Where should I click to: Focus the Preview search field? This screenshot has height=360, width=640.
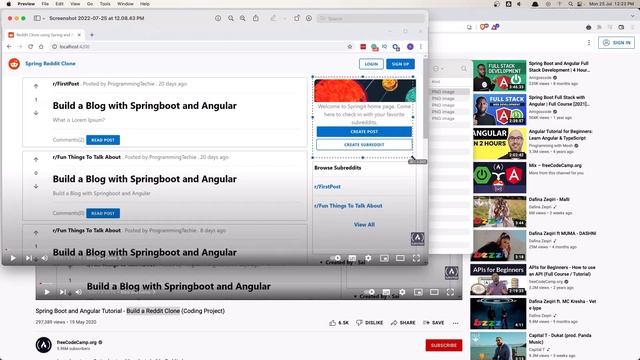coord(371,18)
